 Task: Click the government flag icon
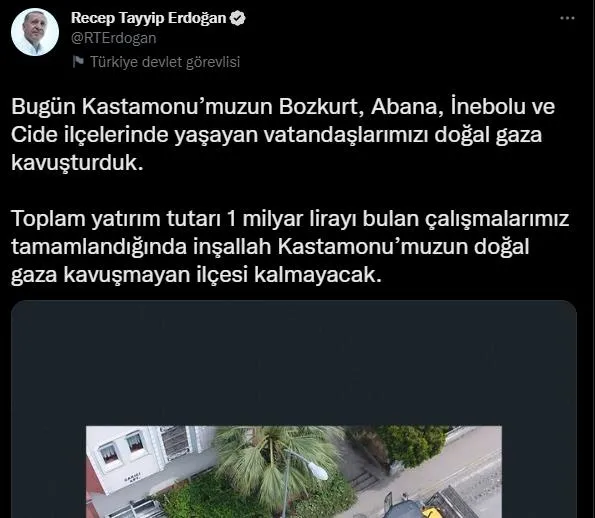click(78, 61)
